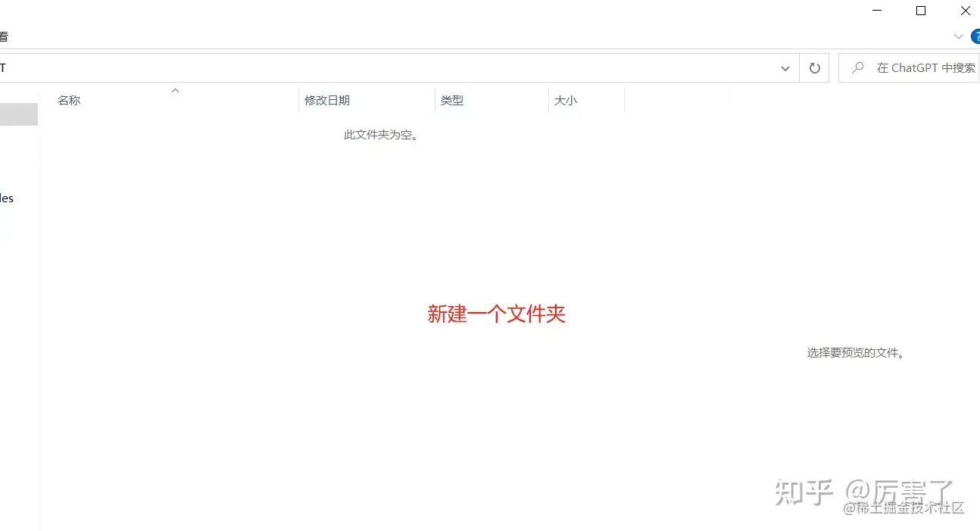Click the 选择要预览的文件。 preview pane text
980x531 pixels.
[857, 353]
